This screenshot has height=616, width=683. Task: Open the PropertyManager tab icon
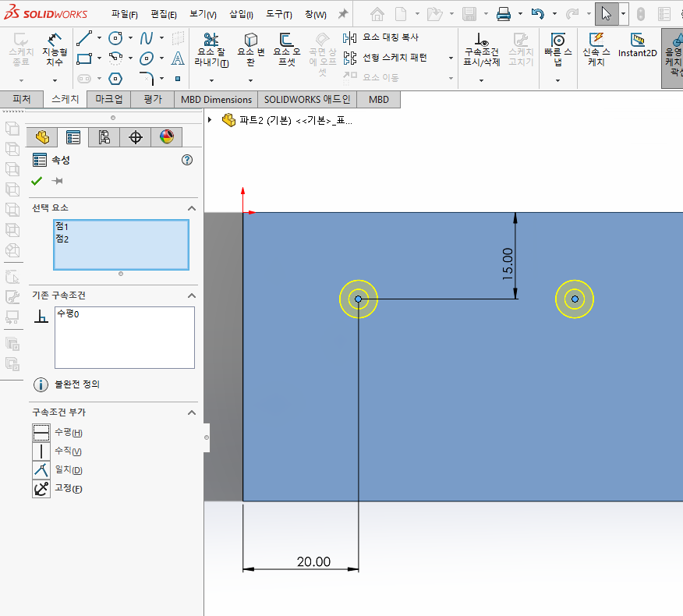click(73, 137)
